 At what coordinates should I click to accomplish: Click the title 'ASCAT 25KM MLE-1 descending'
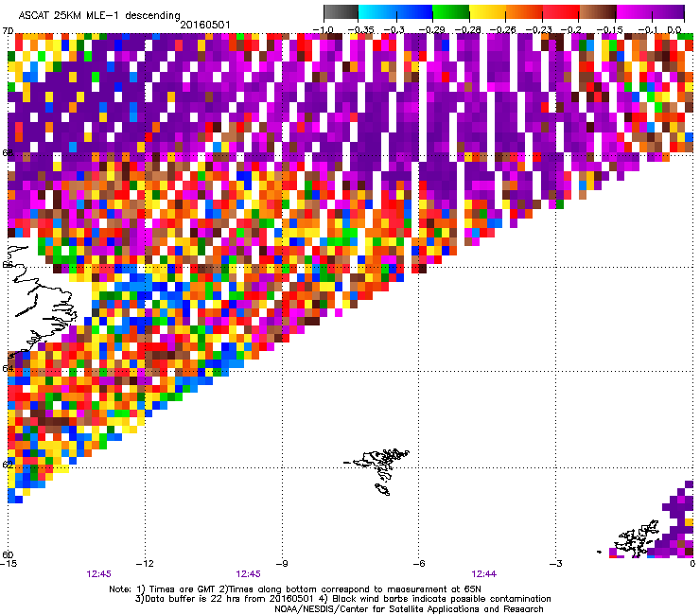pyautogui.click(x=99, y=15)
